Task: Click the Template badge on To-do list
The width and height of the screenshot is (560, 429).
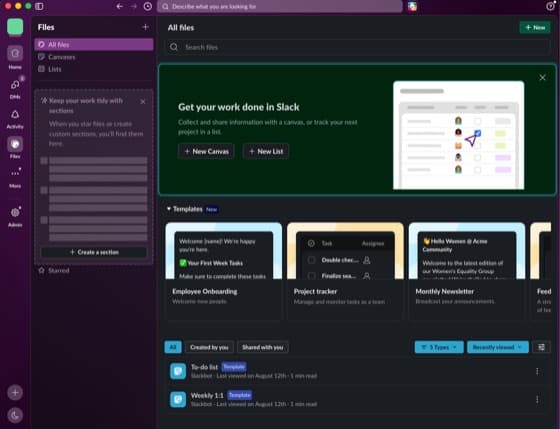Action: 234,367
